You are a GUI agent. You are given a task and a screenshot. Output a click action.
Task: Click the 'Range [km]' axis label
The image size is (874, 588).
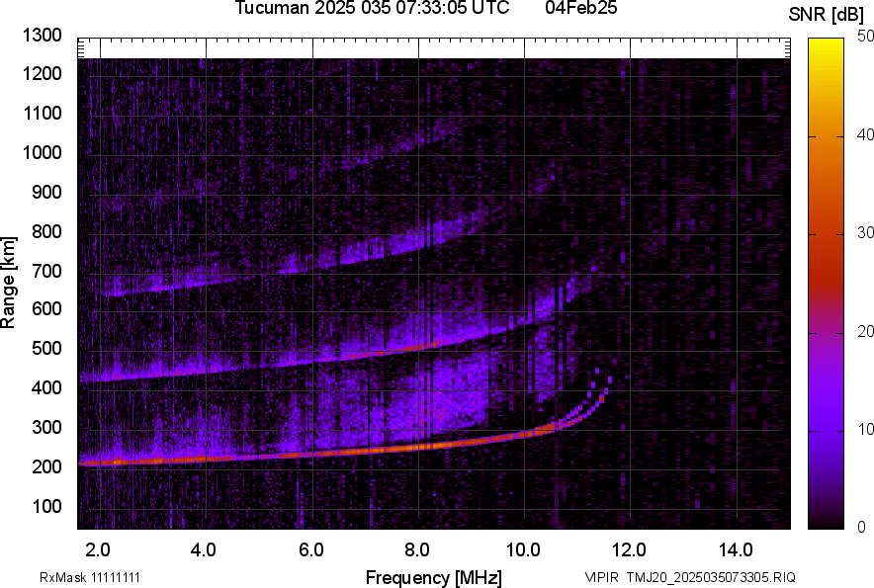tap(8, 283)
